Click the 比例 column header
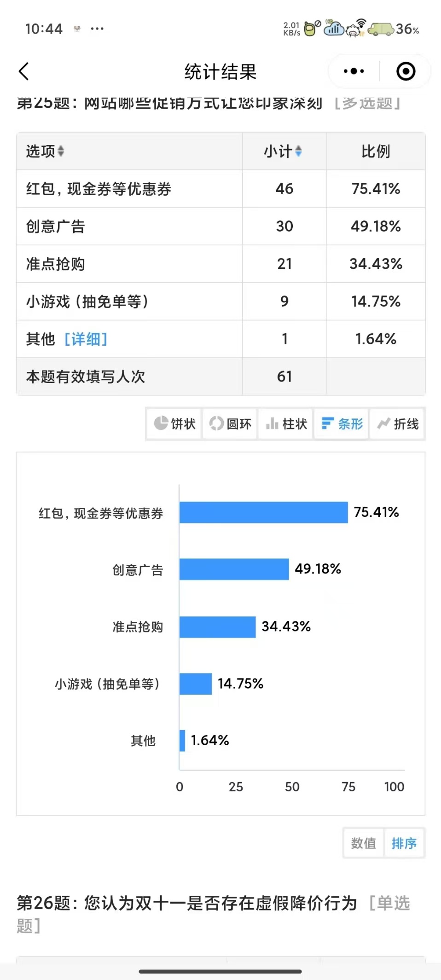 pyautogui.click(x=376, y=151)
